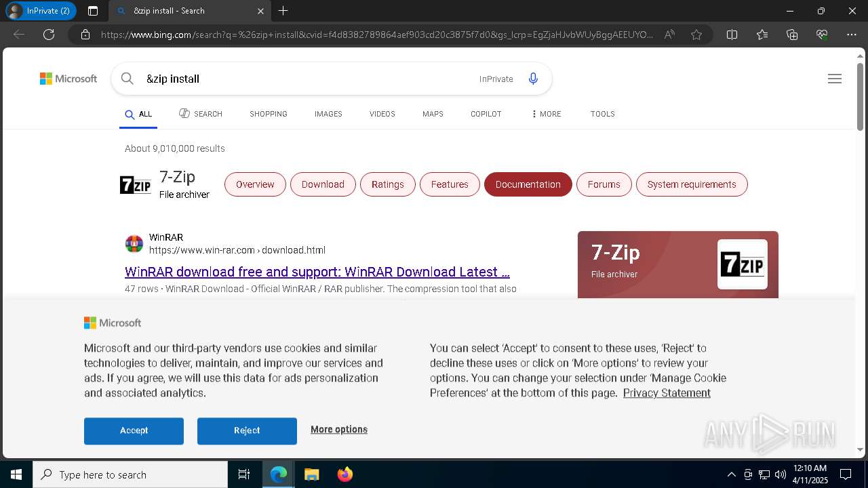This screenshot has width=868, height=488.
Task: Open File Explorer from taskbar
Action: click(311, 474)
